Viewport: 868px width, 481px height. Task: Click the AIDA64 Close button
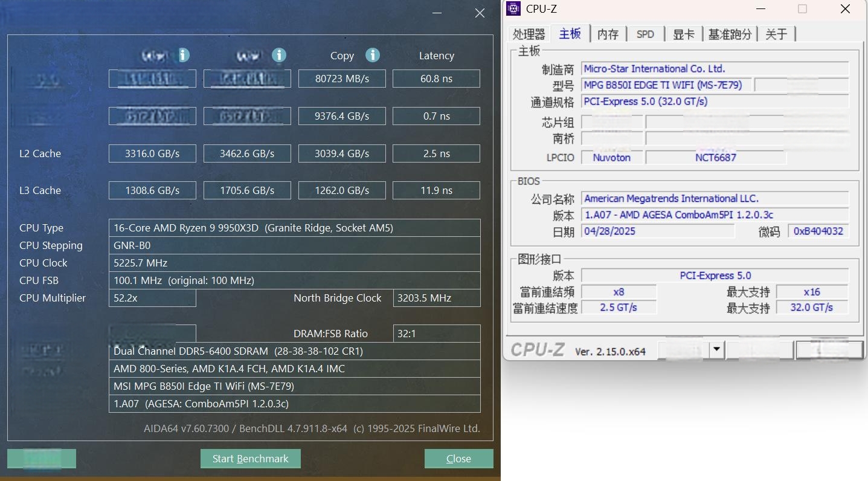pos(458,459)
